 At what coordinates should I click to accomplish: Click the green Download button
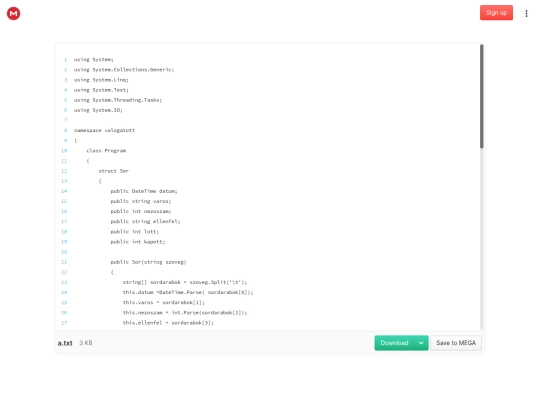(394, 343)
